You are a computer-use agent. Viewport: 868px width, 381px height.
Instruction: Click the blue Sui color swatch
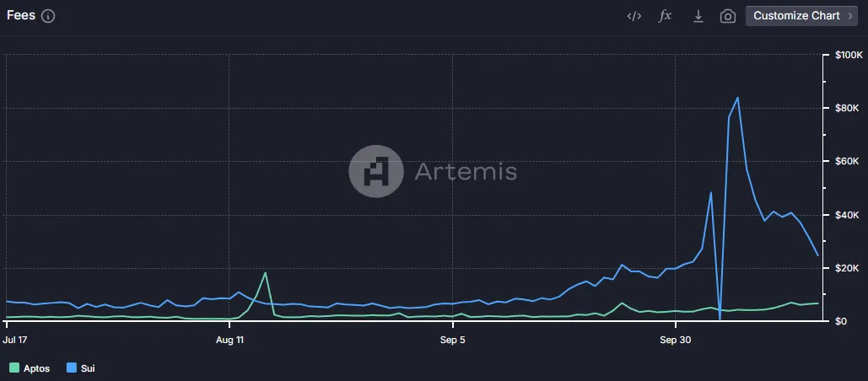72,368
